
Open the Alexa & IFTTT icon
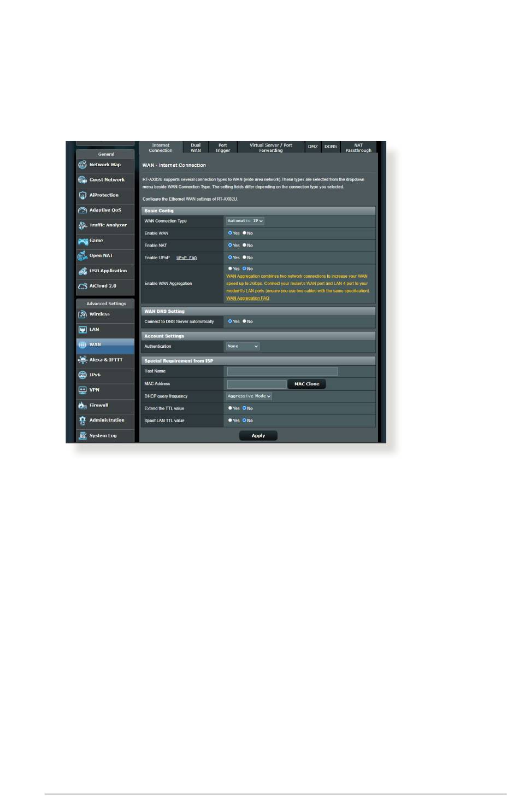pyautogui.click(x=82, y=360)
